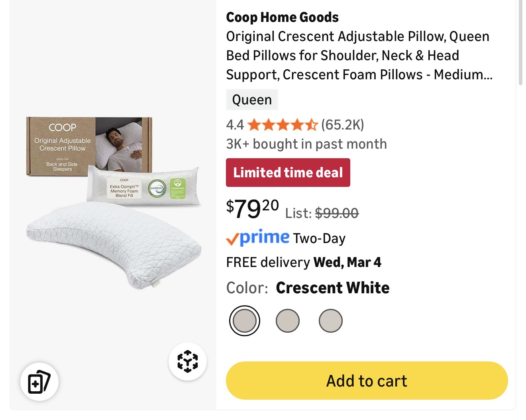The height and width of the screenshot is (420, 526).
Task: Click the orange star rating icons
Action: [282, 125]
